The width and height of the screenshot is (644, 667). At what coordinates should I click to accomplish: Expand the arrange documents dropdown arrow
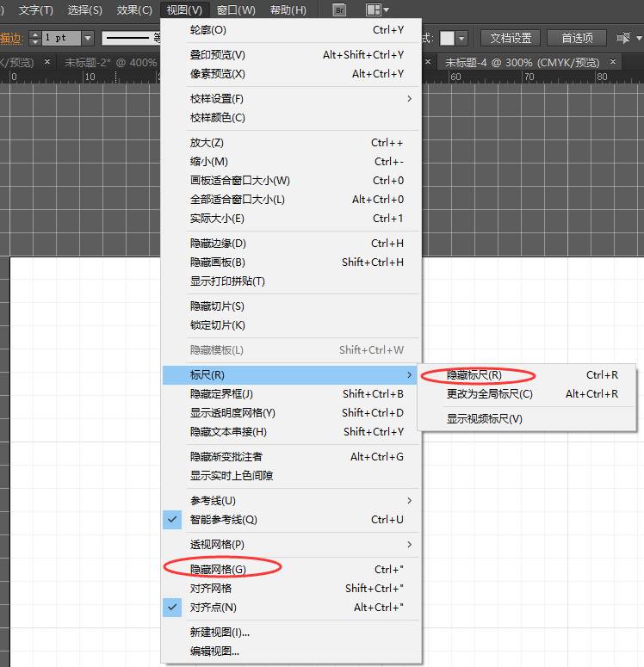coord(386,9)
